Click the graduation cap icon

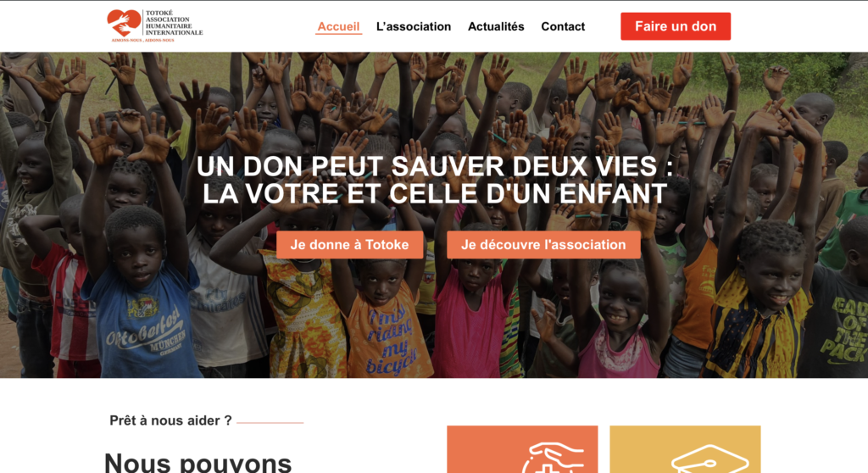[x=709, y=459]
